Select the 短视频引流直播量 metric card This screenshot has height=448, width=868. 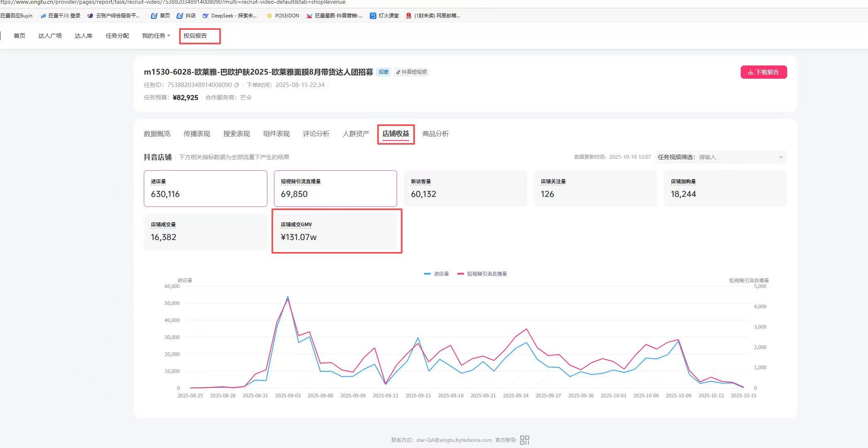pyautogui.click(x=335, y=189)
